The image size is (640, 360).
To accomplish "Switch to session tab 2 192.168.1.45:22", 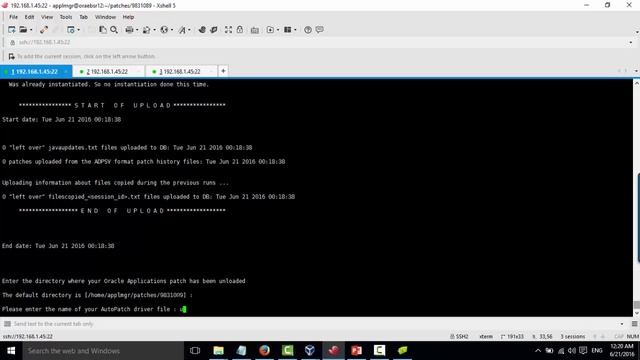I will pyautogui.click(x=109, y=71).
